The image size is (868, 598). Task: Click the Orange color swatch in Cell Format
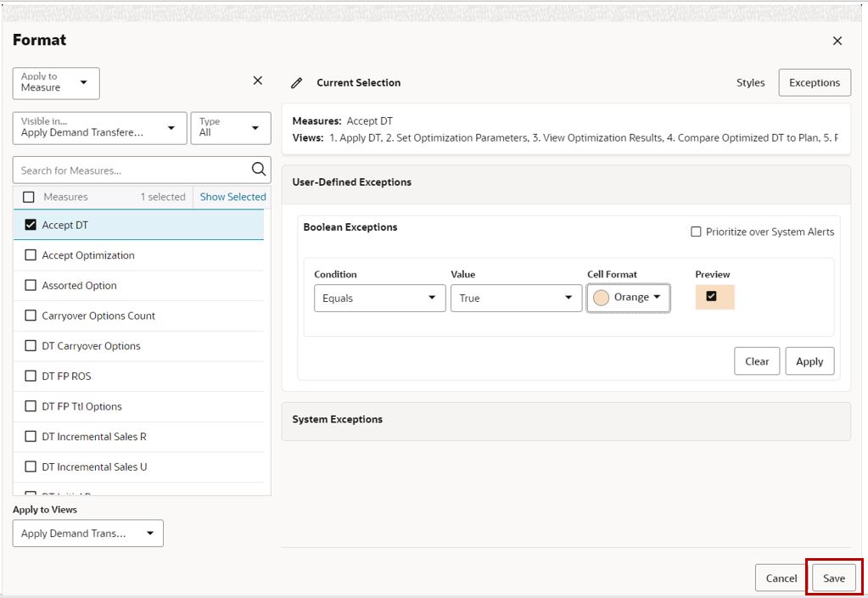point(629,298)
